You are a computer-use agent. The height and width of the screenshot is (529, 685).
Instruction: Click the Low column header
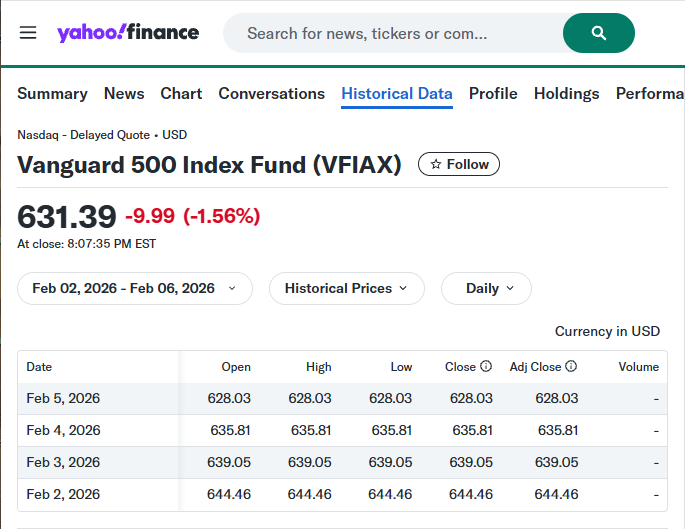401,366
